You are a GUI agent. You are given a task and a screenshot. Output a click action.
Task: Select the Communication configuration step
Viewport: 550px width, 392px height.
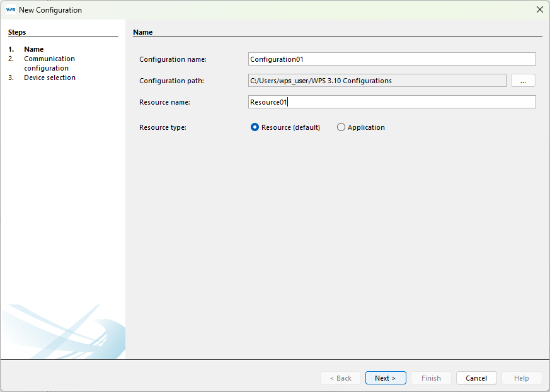click(49, 63)
